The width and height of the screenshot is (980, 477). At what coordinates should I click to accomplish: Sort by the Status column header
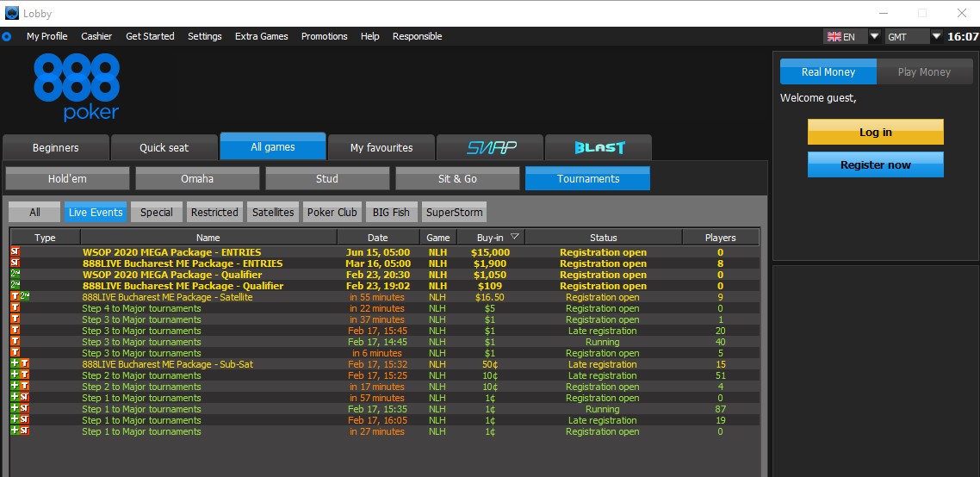coord(603,238)
